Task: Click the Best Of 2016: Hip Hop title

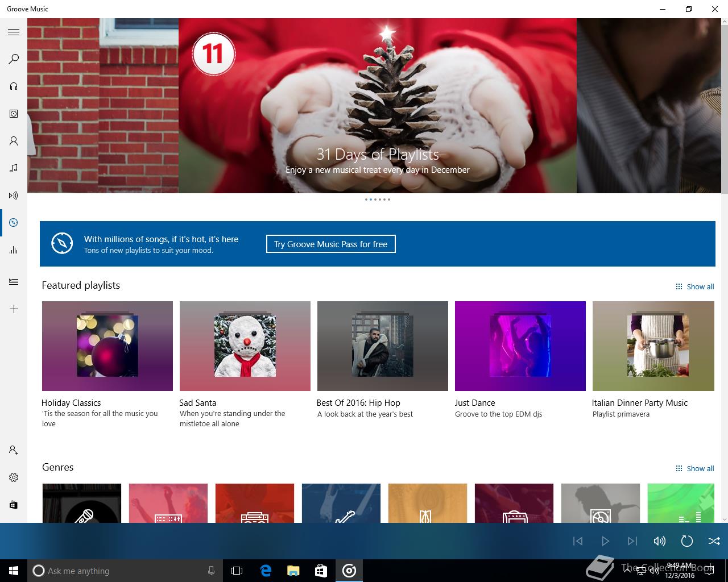Action: pyautogui.click(x=358, y=402)
